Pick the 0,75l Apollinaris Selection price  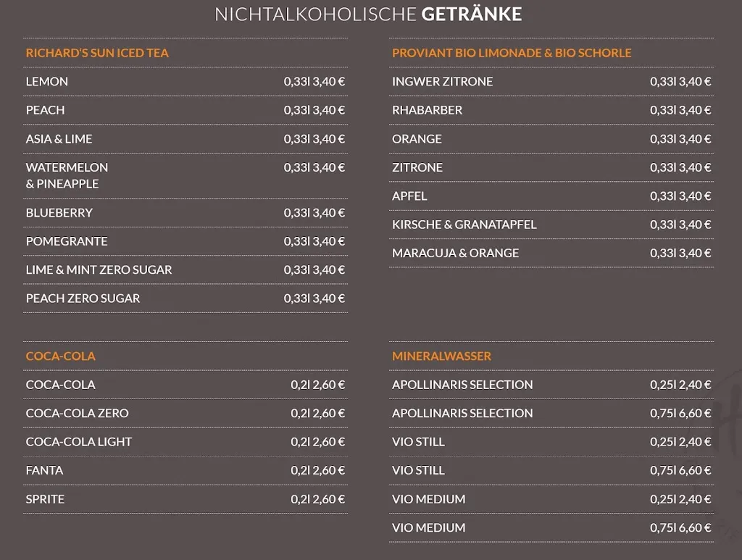(x=680, y=413)
